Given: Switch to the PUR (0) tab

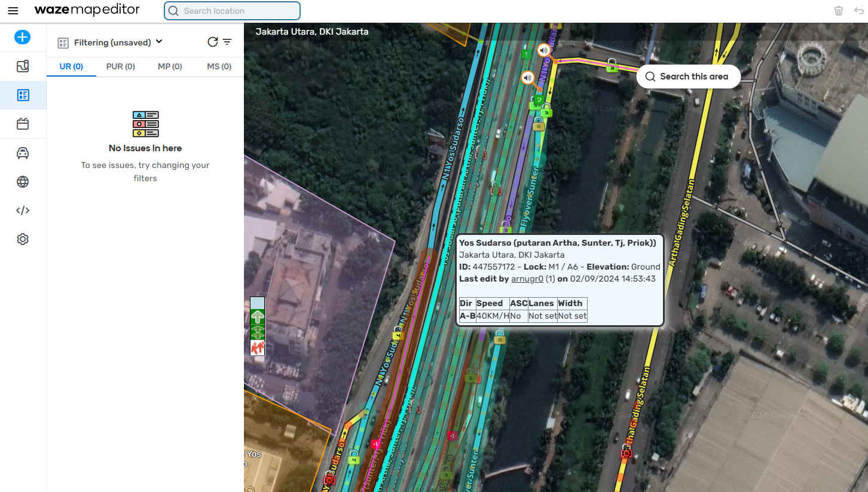Looking at the screenshot, I should [x=120, y=66].
